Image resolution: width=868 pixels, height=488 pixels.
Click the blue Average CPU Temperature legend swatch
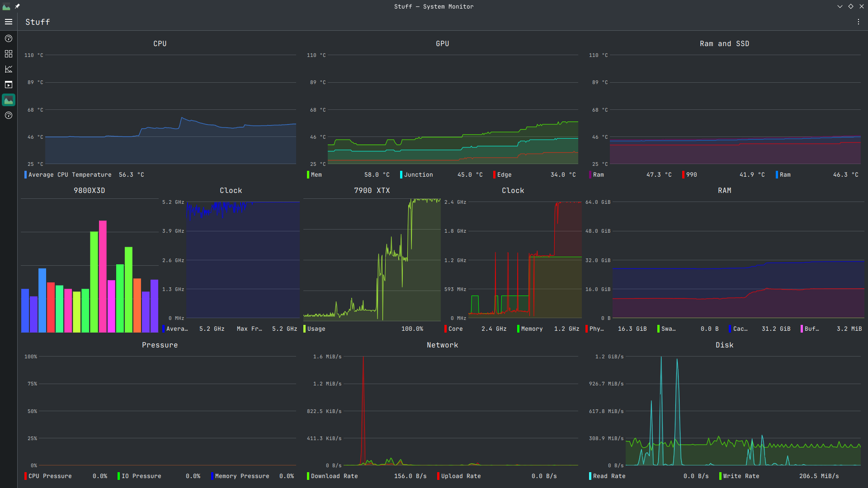click(x=25, y=175)
